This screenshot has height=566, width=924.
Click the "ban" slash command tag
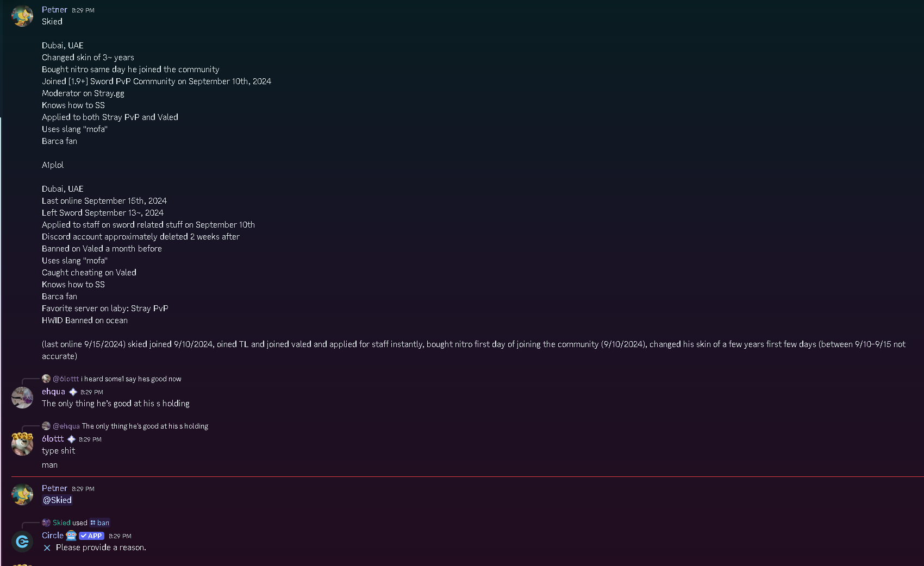click(x=100, y=523)
